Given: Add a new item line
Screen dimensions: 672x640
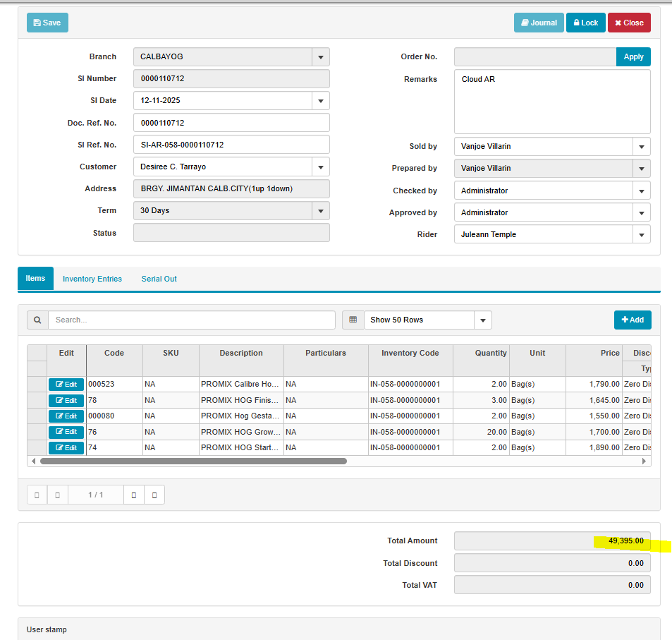Looking at the screenshot, I should point(633,320).
